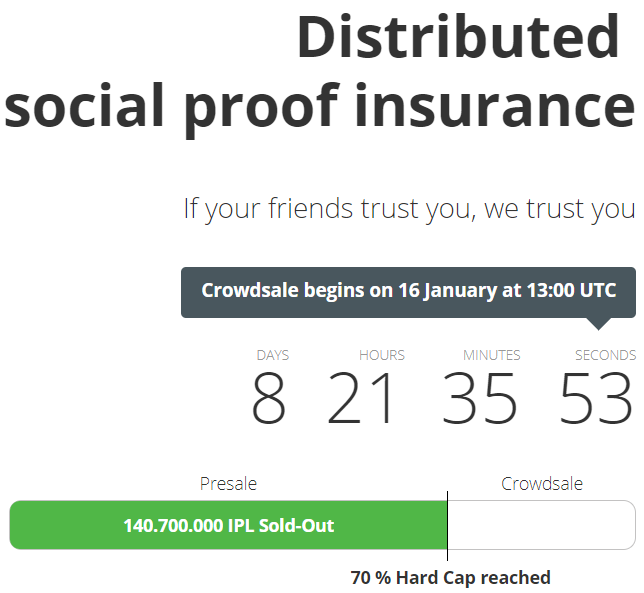Image resolution: width=644 pixels, height=593 pixels.
Task: Click the seconds counter value 53
Action: (x=596, y=398)
